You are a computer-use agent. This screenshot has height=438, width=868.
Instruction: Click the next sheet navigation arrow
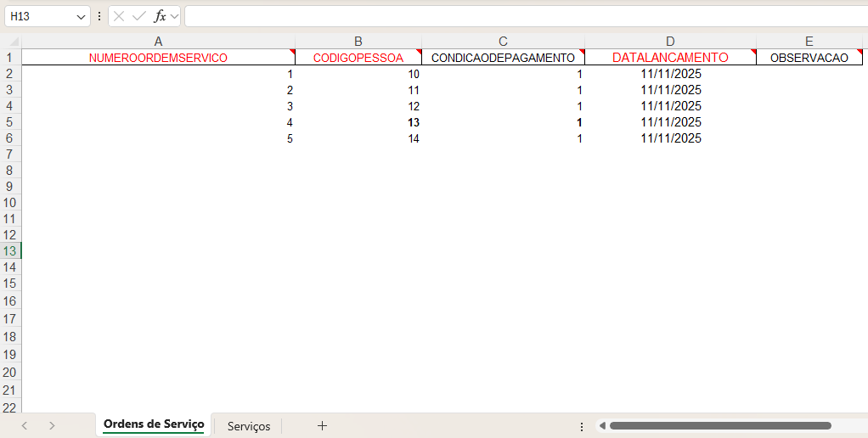pos(52,426)
